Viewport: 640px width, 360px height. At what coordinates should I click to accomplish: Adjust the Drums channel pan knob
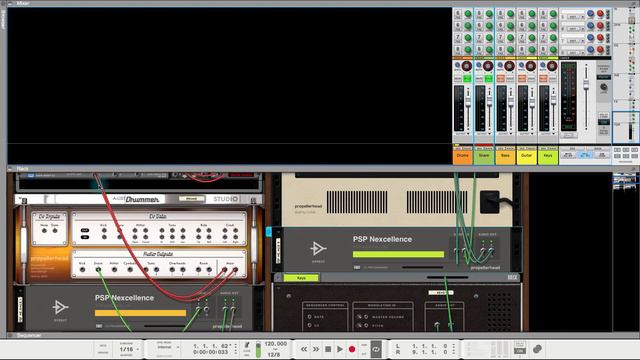[x=467, y=66]
